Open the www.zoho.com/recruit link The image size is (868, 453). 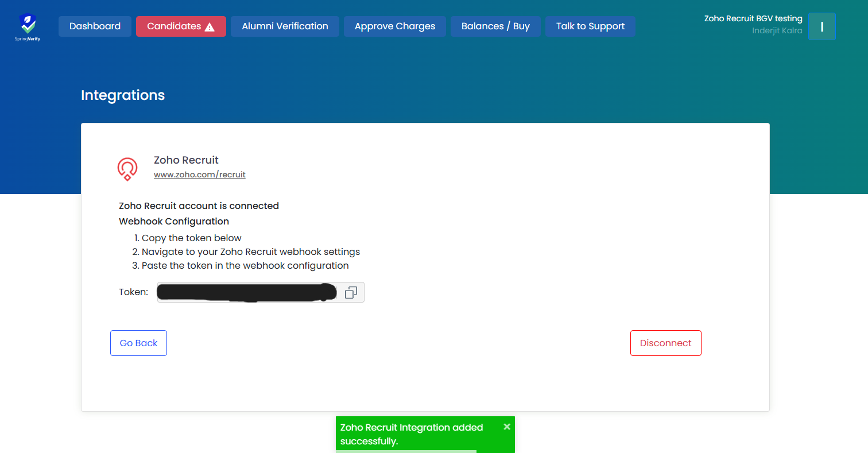[x=200, y=175]
